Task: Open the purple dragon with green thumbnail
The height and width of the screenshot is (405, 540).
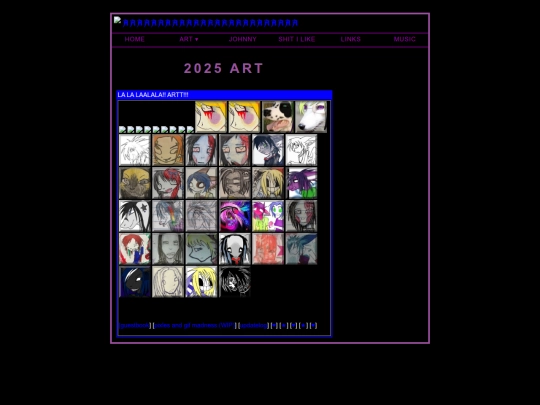Action: point(301,183)
